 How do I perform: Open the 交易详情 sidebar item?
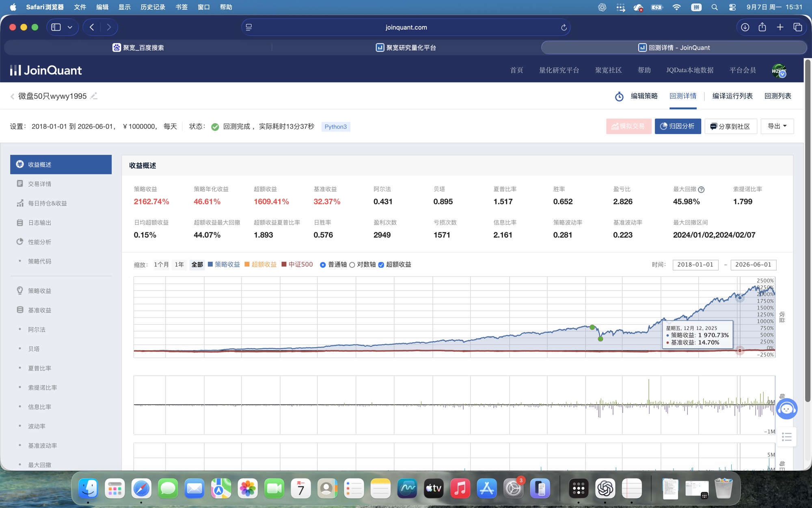pos(61,184)
